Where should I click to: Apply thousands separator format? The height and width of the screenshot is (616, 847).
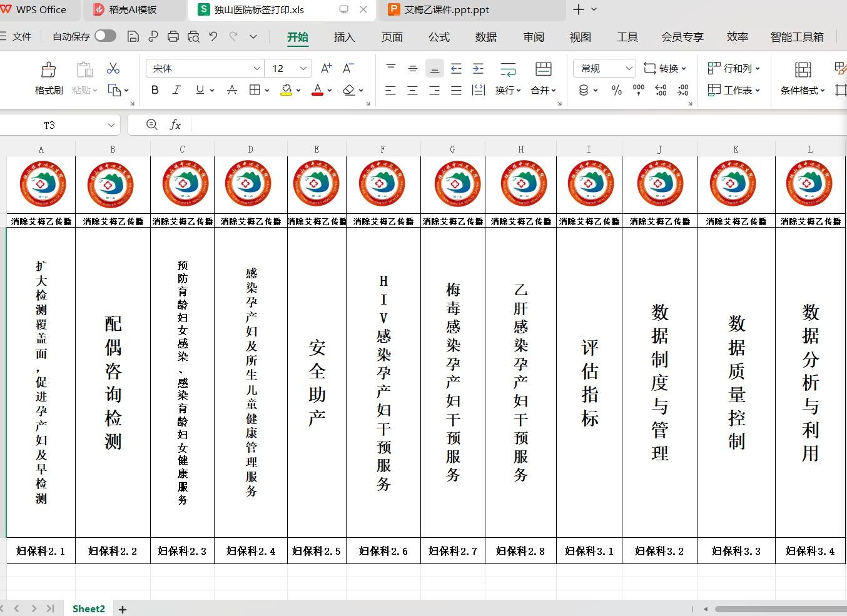pyautogui.click(x=639, y=90)
